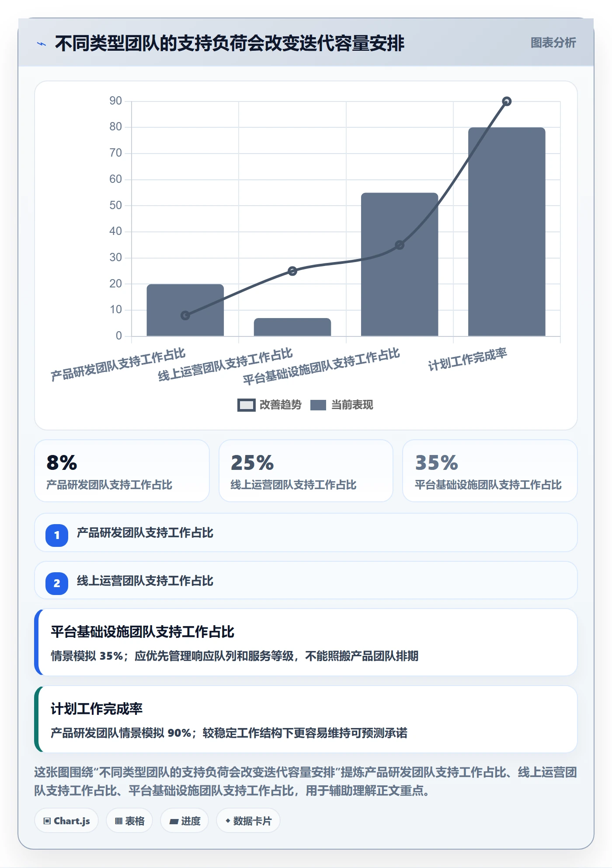Click the blue number 2 badge
Viewport: 612px width, 868px height.
57,583
